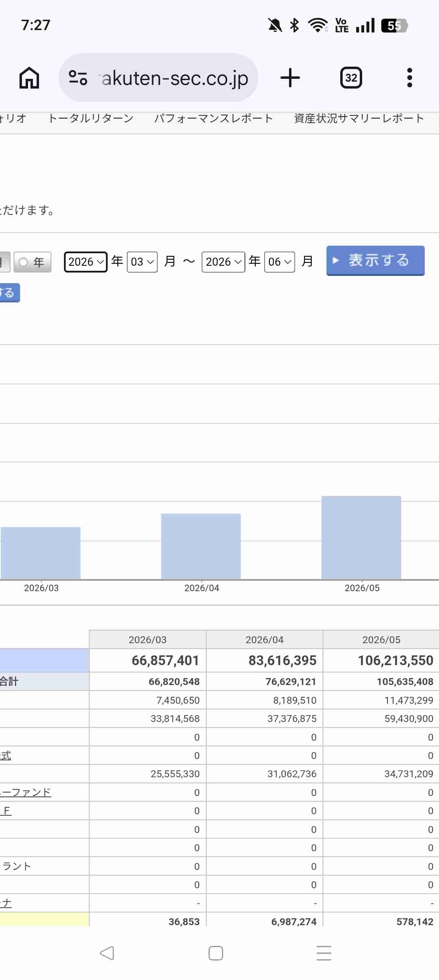Tap the Android home square icon

(x=215, y=953)
